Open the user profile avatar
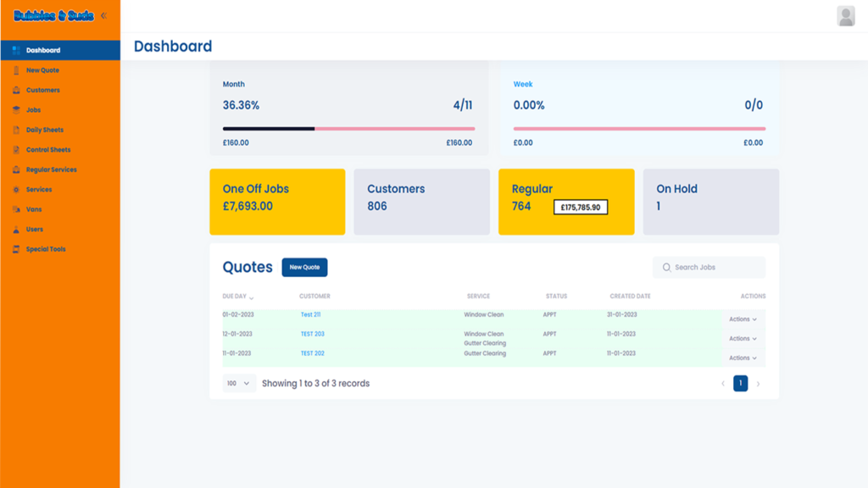This screenshot has height=488, width=868. 845,16
